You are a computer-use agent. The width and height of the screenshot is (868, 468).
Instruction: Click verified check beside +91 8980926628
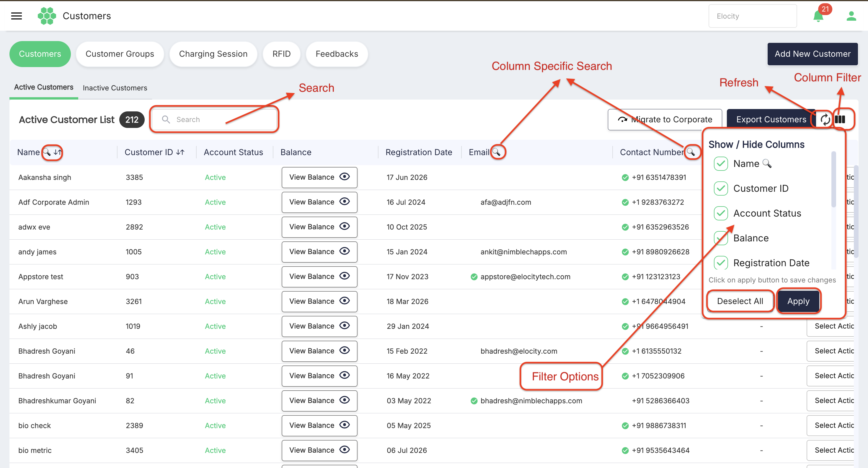pos(625,252)
